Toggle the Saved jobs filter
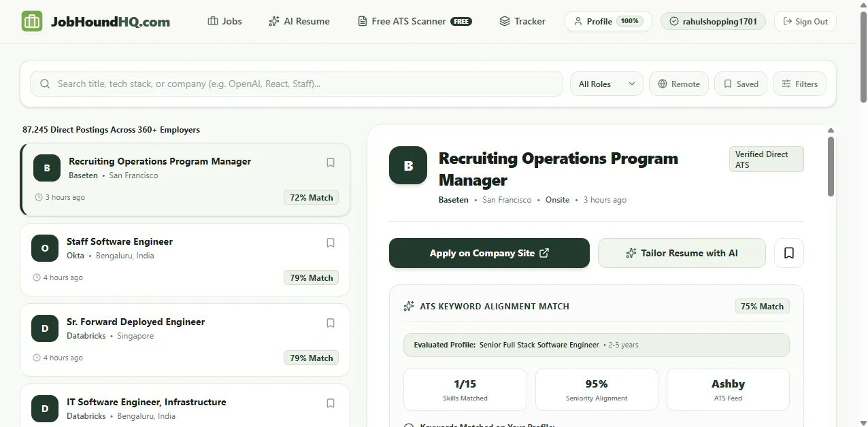This screenshot has width=868, height=427. point(741,84)
